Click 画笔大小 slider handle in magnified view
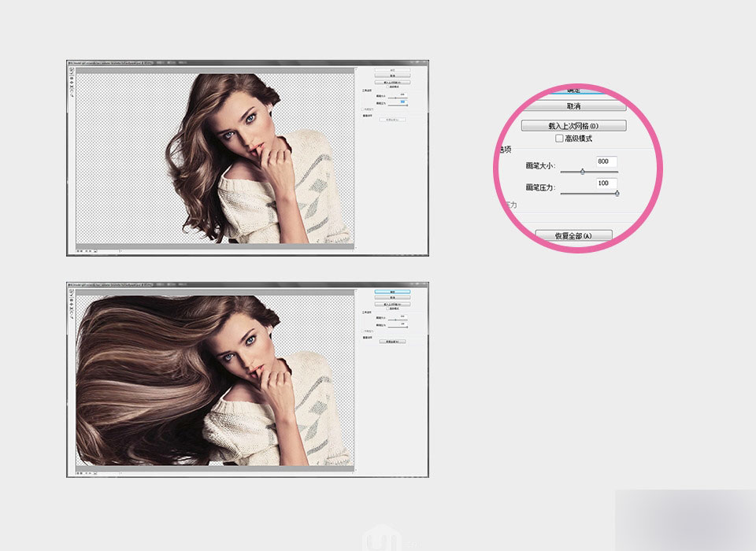This screenshot has width=756, height=551. pyautogui.click(x=583, y=171)
